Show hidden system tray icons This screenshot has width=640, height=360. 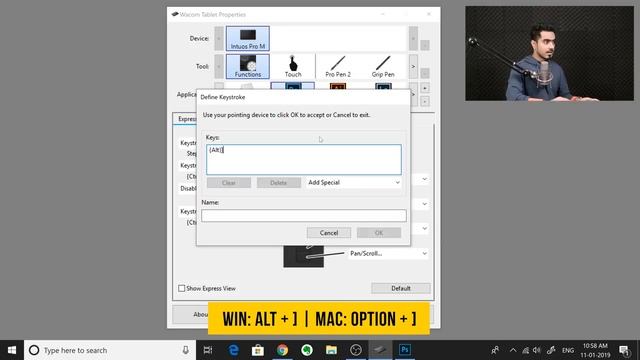[513, 350]
